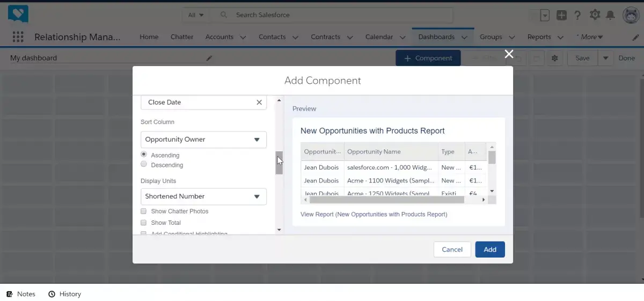Open the Contacts tab

[x=272, y=37]
